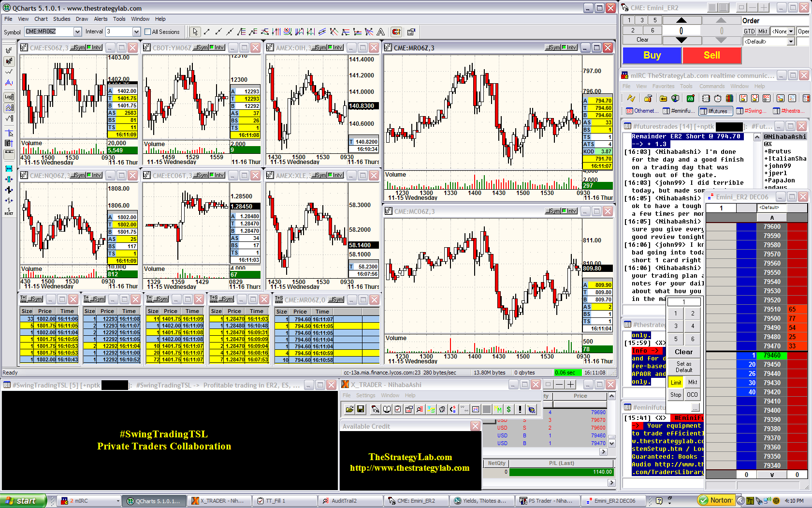Open the Studies menu in QCharts
This screenshot has width=812, height=508.
click(x=61, y=19)
